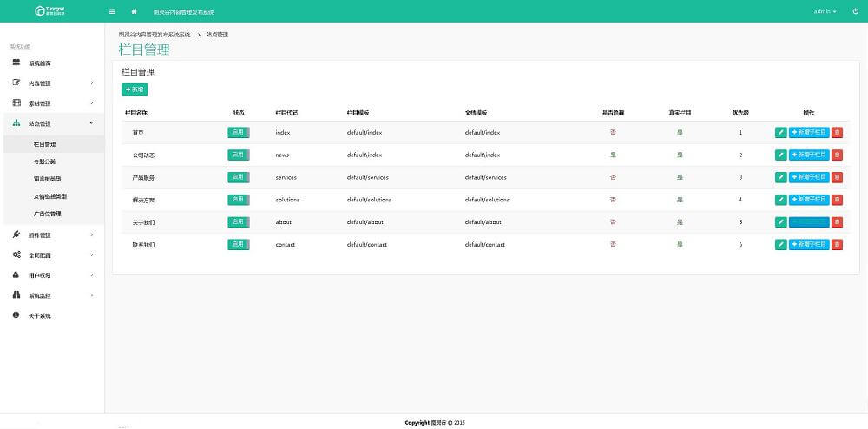Click red trash icon in contact row

click(837, 245)
